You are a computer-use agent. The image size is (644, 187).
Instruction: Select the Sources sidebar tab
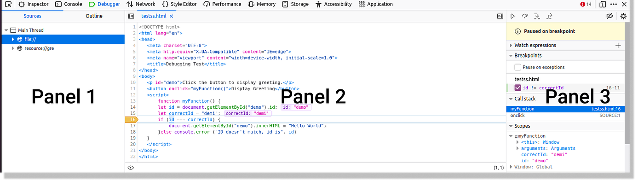click(x=32, y=16)
